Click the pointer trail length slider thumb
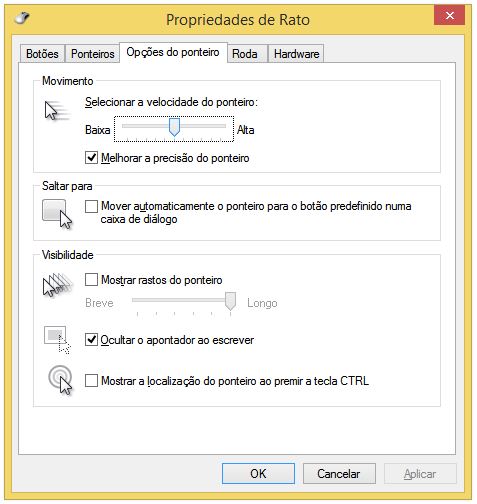The image size is (477, 504). [230, 301]
